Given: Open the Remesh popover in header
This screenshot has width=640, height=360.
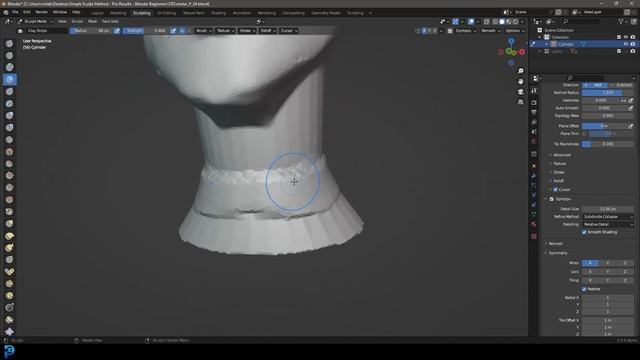Looking at the screenshot, I should point(490,31).
